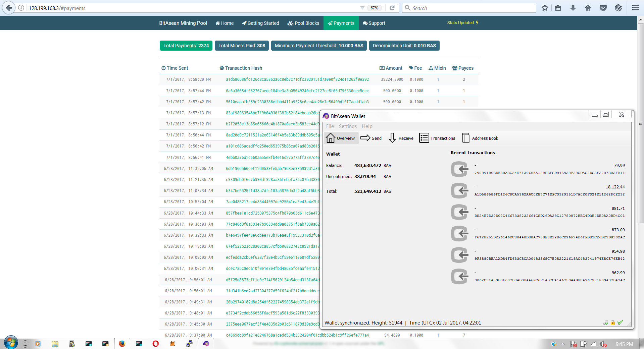Open the Address Book in the wallet

[x=480, y=138]
